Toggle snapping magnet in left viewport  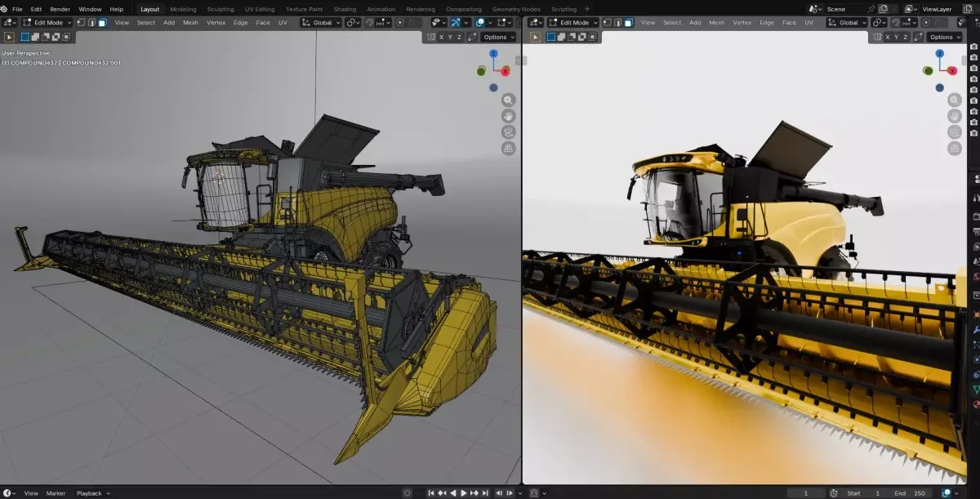pyautogui.click(x=370, y=23)
